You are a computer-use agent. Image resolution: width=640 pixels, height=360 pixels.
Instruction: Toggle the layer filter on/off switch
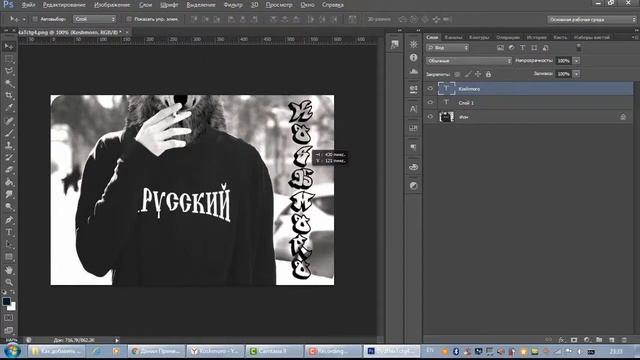(x=578, y=48)
